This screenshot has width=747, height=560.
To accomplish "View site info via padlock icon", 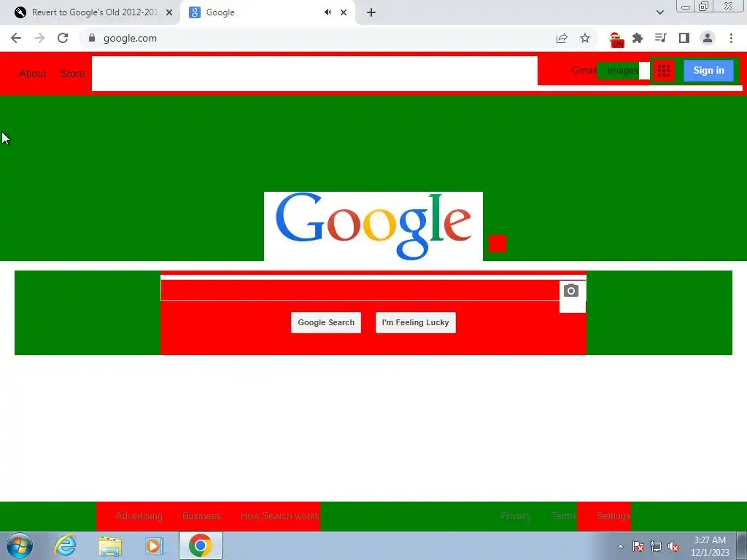I will click(x=92, y=38).
